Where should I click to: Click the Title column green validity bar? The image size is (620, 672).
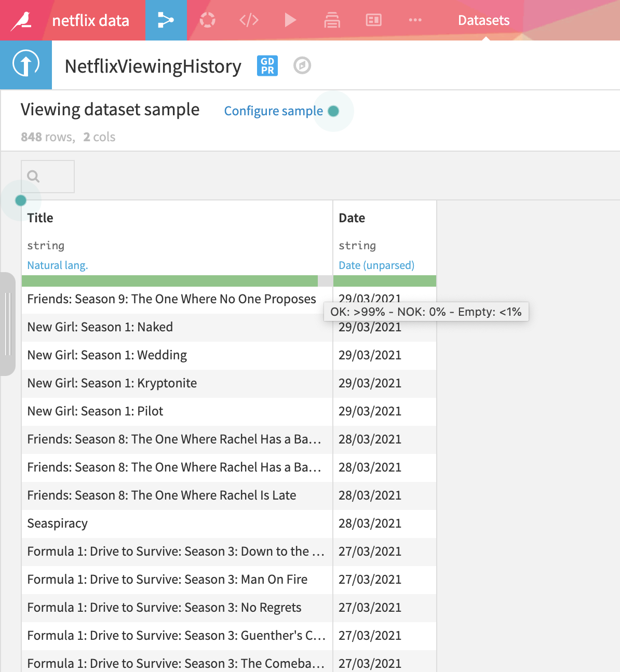click(x=170, y=281)
